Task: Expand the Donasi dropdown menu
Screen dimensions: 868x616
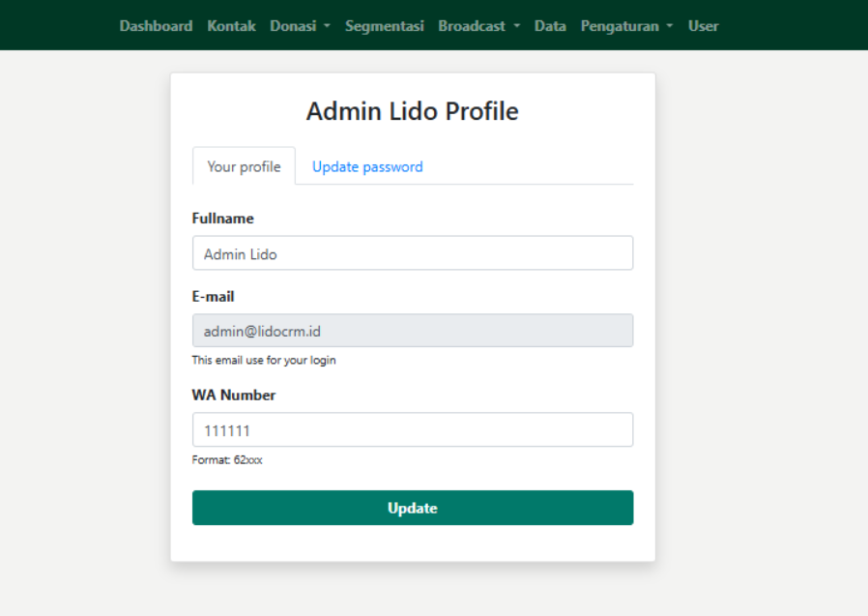Action: (x=300, y=26)
